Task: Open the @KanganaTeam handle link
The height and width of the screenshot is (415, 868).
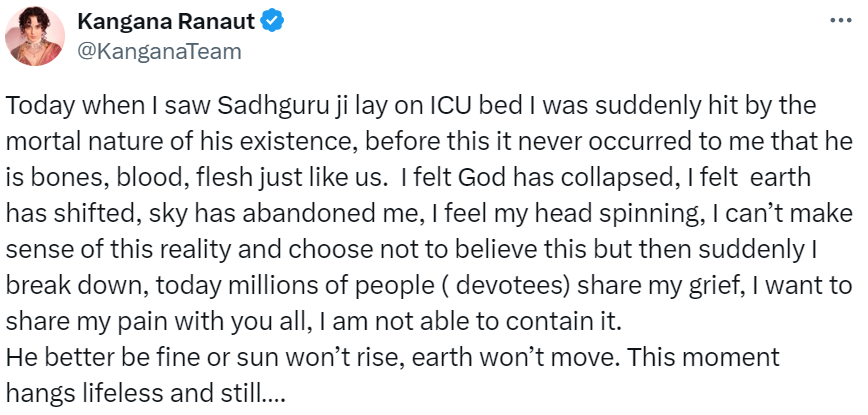Action: pyautogui.click(x=160, y=51)
